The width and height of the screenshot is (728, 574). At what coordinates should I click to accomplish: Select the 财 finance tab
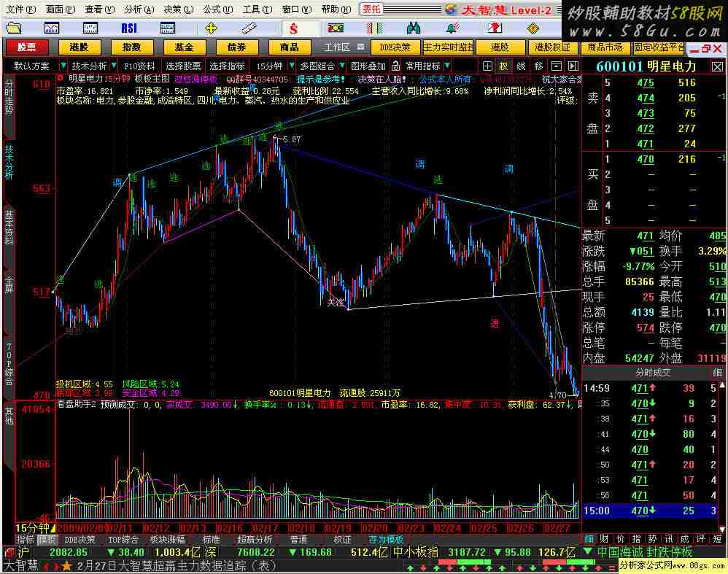tap(604, 539)
